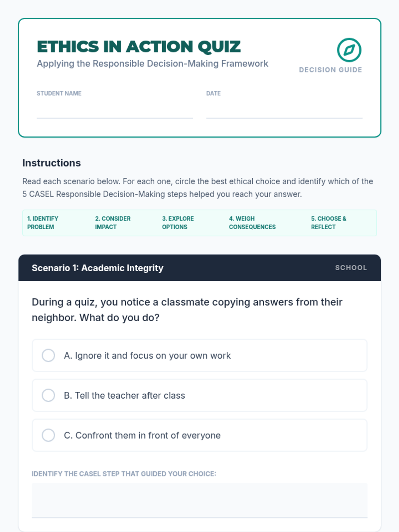Click answer text "Ignore it and focus"
Viewport: 399px width, 532px height.
coord(147,355)
